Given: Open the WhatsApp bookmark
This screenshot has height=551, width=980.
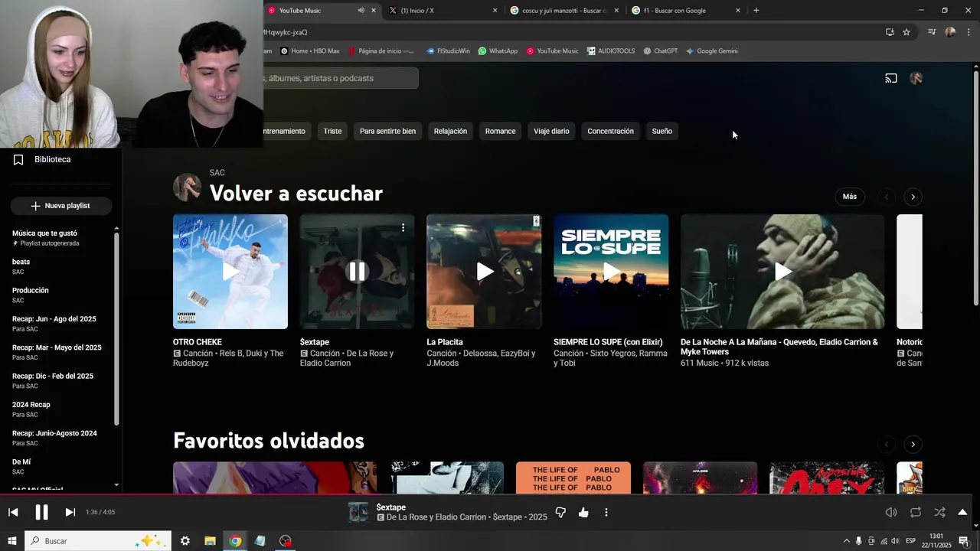Looking at the screenshot, I should pos(498,51).
